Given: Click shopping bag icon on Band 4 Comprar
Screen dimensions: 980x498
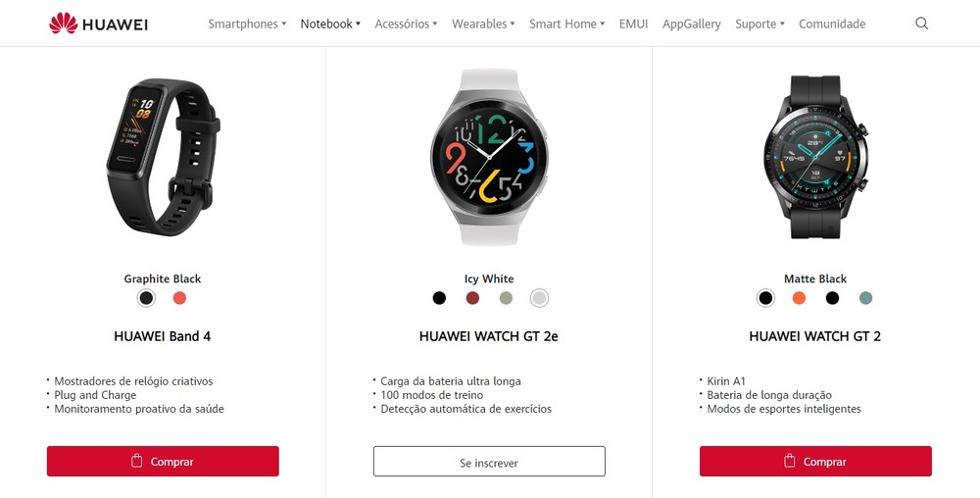Looking at the screenshot, I should [x=137, y=461].
